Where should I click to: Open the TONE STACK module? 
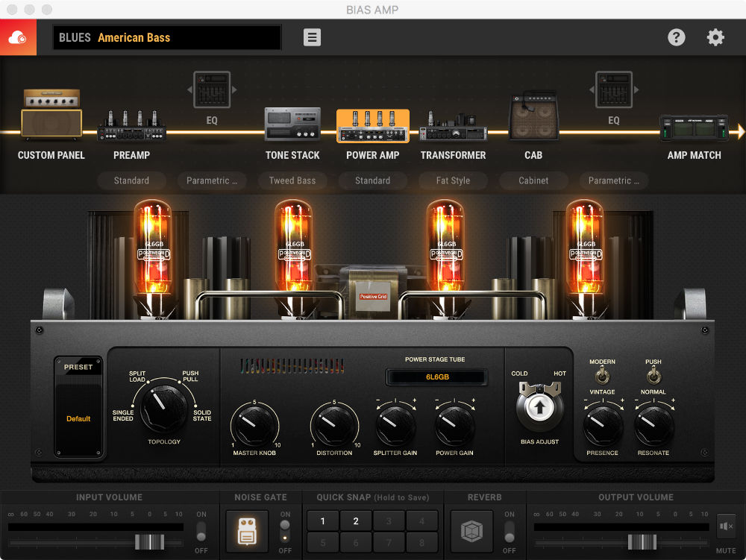click(292, 123)
